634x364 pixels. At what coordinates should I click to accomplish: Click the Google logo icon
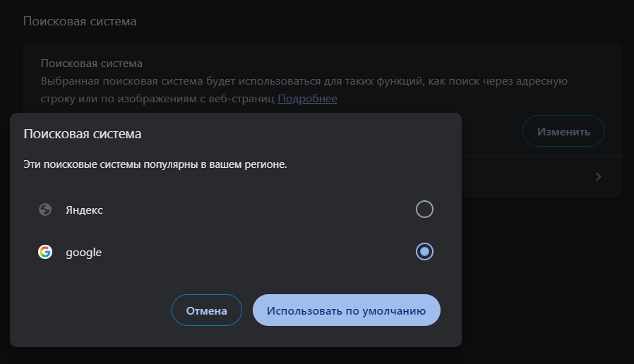45,252
